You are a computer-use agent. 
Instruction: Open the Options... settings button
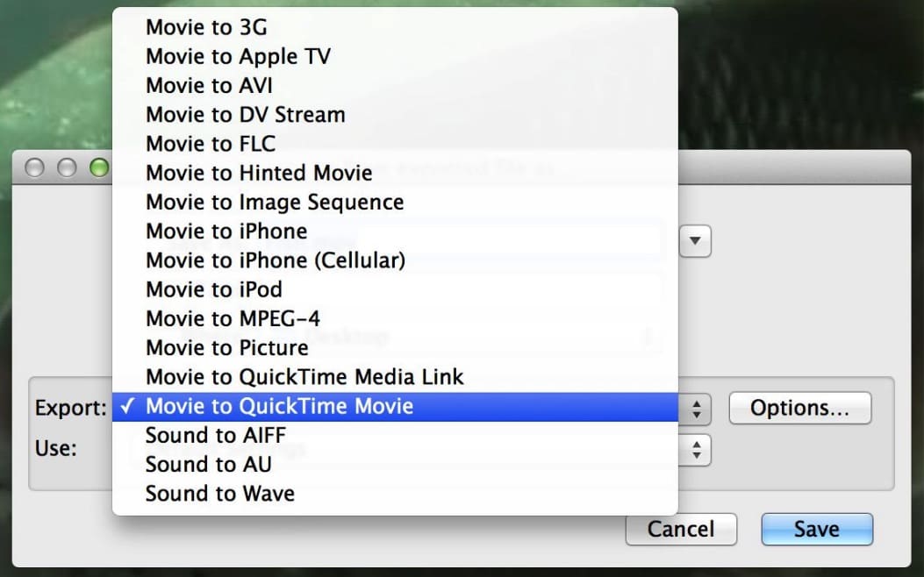(x=799, y=408)
